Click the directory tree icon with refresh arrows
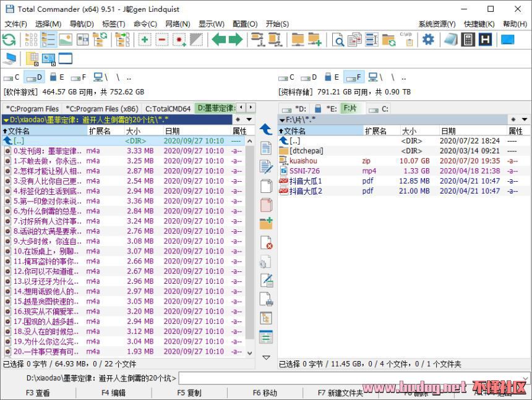 click(100, 40)
